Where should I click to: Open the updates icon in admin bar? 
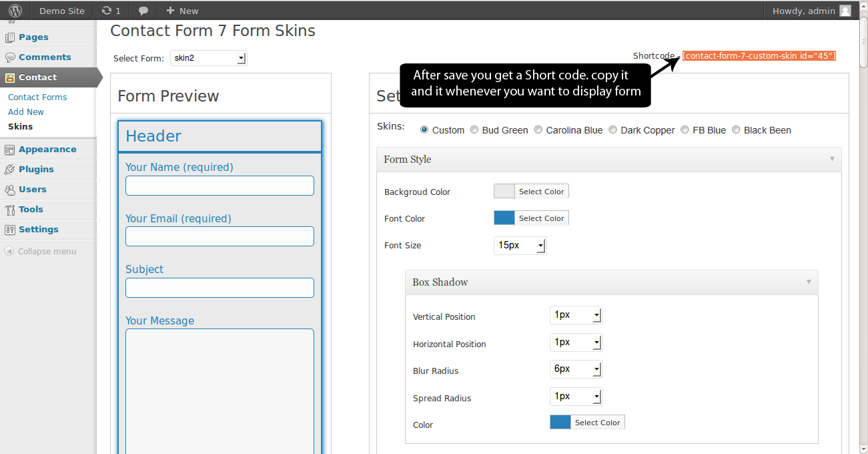(107, 11)
